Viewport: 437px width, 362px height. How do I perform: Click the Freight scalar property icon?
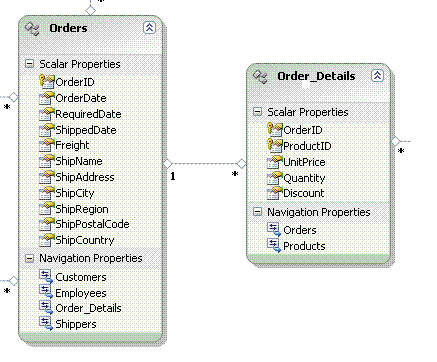pos(46,145)
